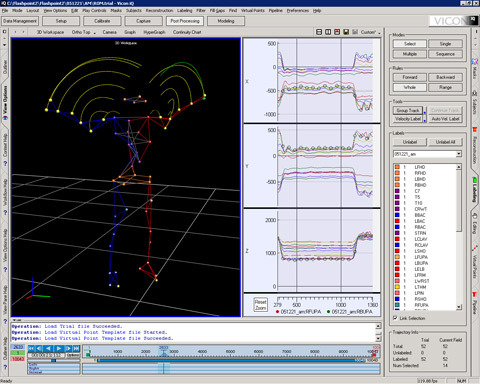Image resolution: width=480 pixels, height=384 pixels.
Task: Jump to first frame playback button
Action: [31, 348]
